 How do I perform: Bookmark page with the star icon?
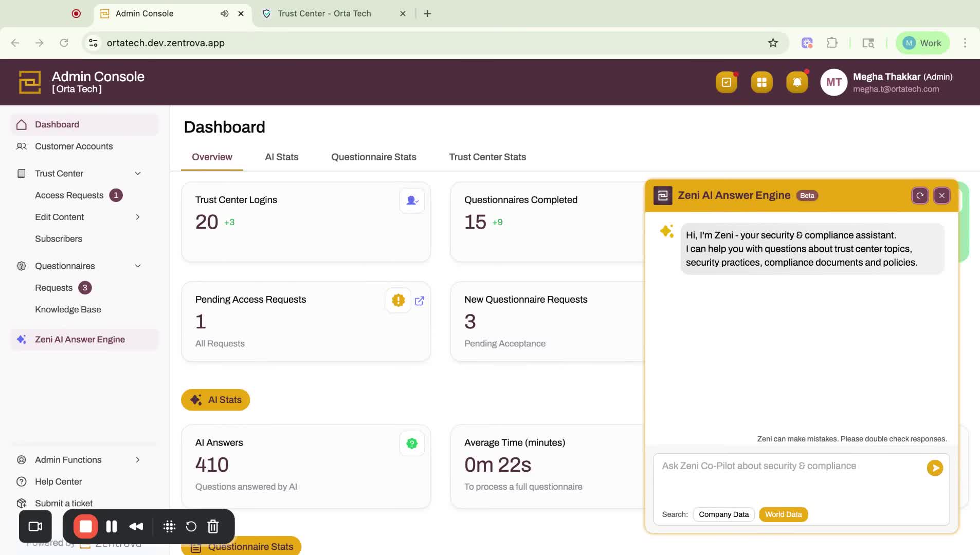(773, 43)
